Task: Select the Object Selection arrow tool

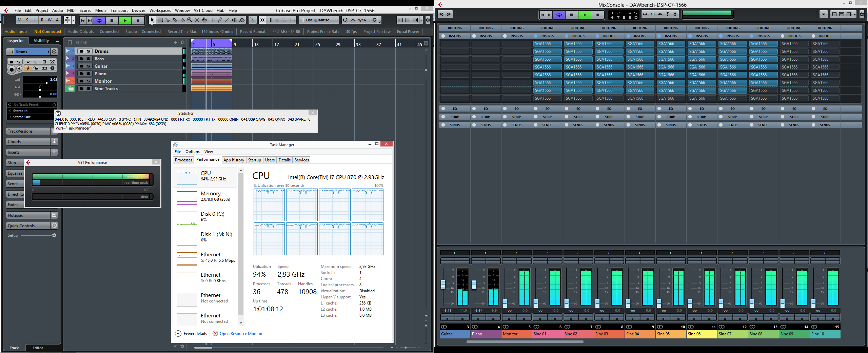Action: coord(152,20)
